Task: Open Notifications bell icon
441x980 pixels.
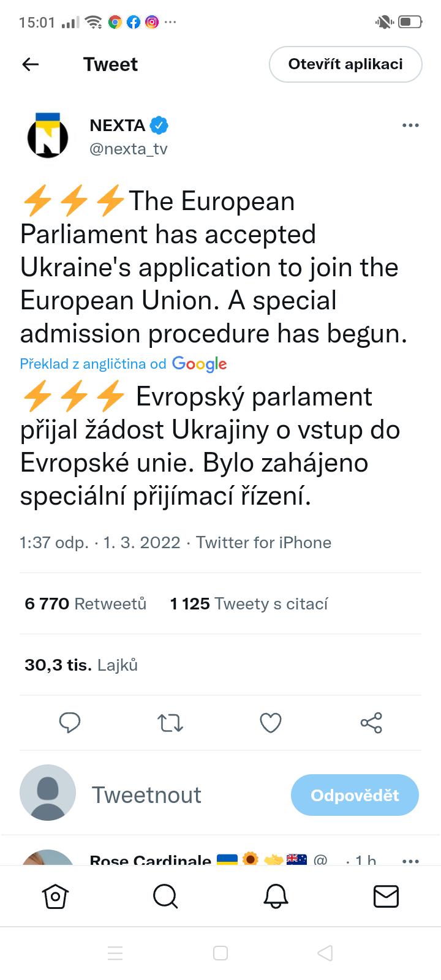Action: point(276,897)
